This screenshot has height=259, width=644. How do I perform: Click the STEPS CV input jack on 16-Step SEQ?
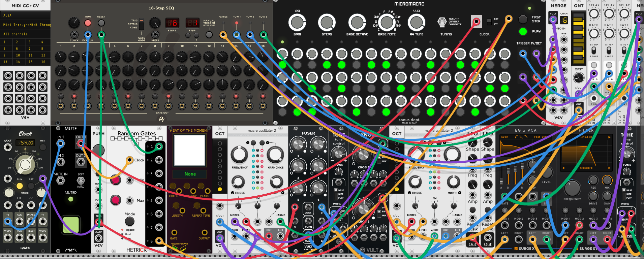(155, 34)
